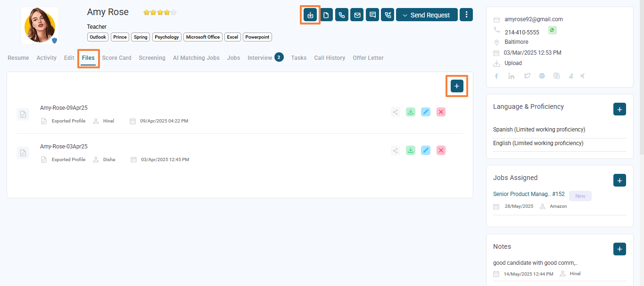
Task: Open the document icon next to export
Action: pos(327,15)
